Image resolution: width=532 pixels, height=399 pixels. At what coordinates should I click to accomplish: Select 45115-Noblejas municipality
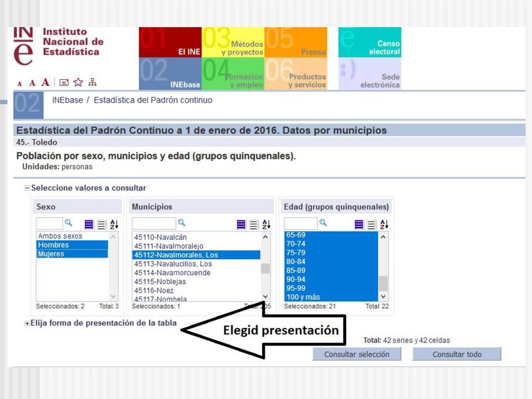pyautogui.click(x=196, y=282)
